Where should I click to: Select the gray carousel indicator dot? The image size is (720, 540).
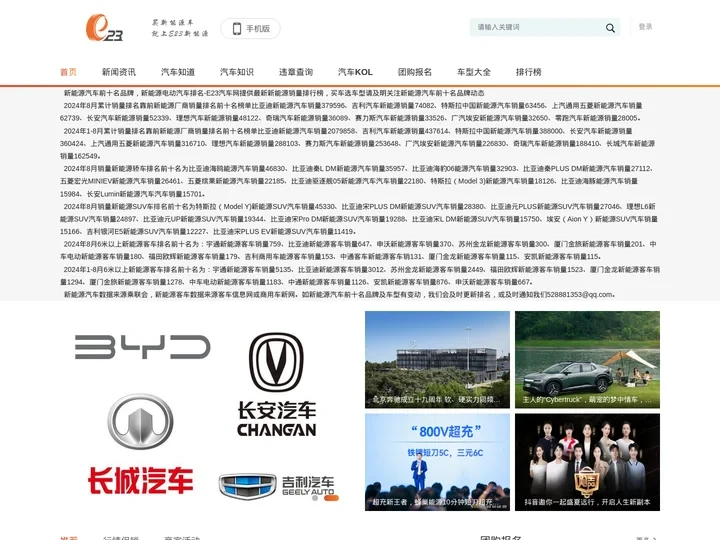coord(315,498)
